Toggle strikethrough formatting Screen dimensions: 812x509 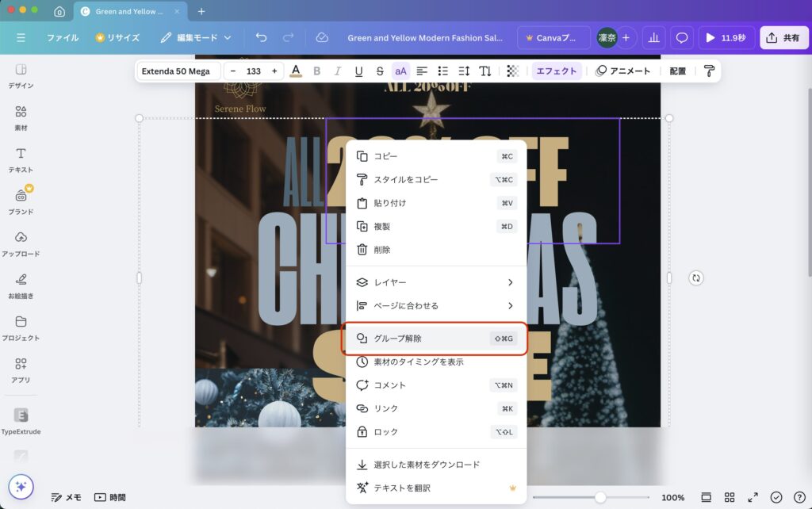[380, 71]
